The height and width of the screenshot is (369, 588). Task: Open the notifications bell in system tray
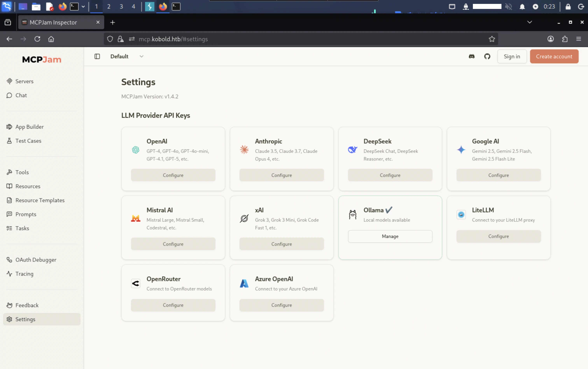(x=522, y=7)
